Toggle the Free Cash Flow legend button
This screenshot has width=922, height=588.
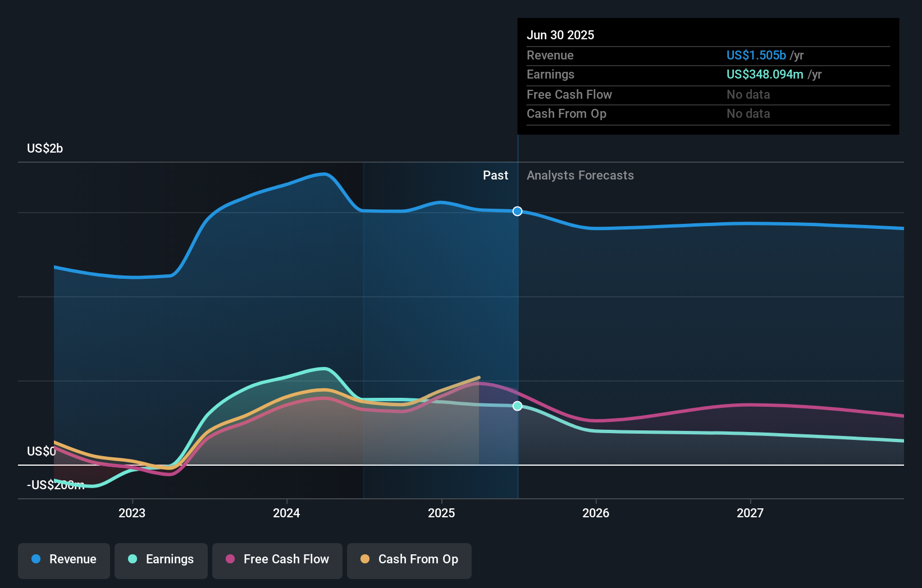277,561
